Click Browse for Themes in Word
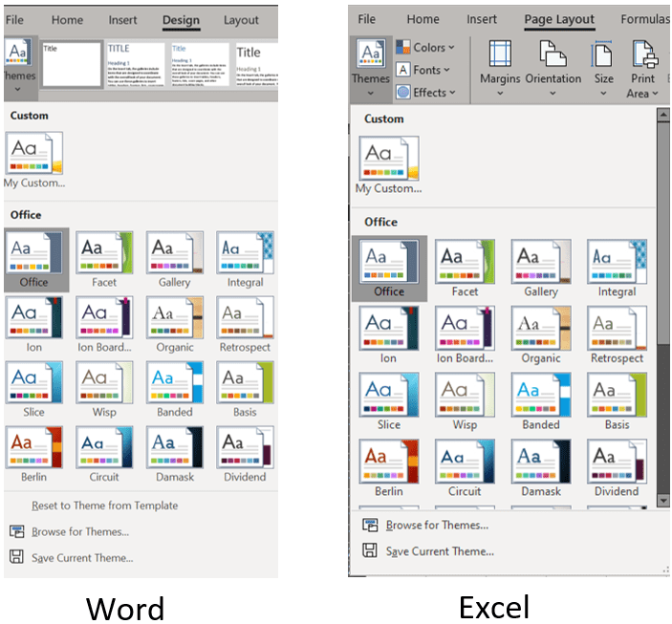 pyautogui.click(x=79, y=531)
